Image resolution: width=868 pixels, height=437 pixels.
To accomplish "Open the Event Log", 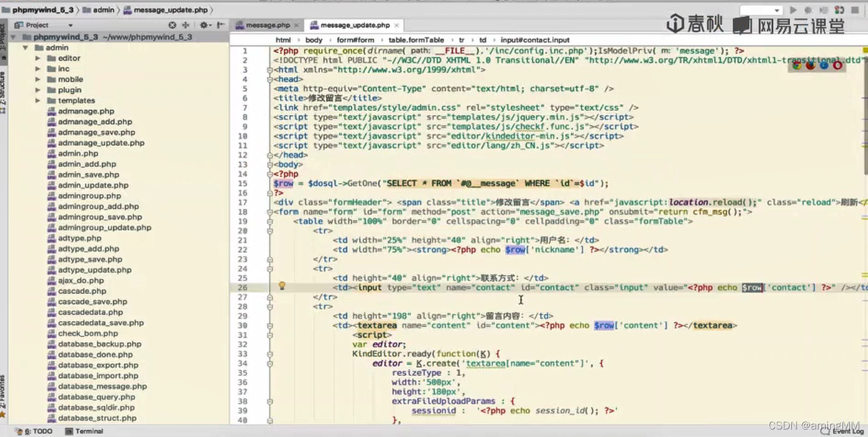I will pos(842,431).
